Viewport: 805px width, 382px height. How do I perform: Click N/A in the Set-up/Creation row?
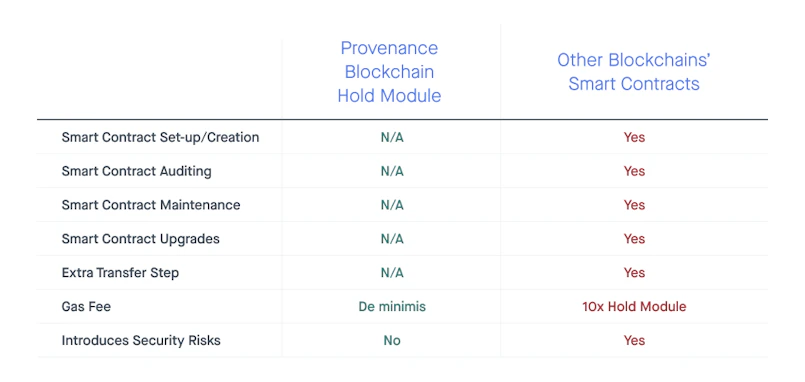[x=392, y=138]
